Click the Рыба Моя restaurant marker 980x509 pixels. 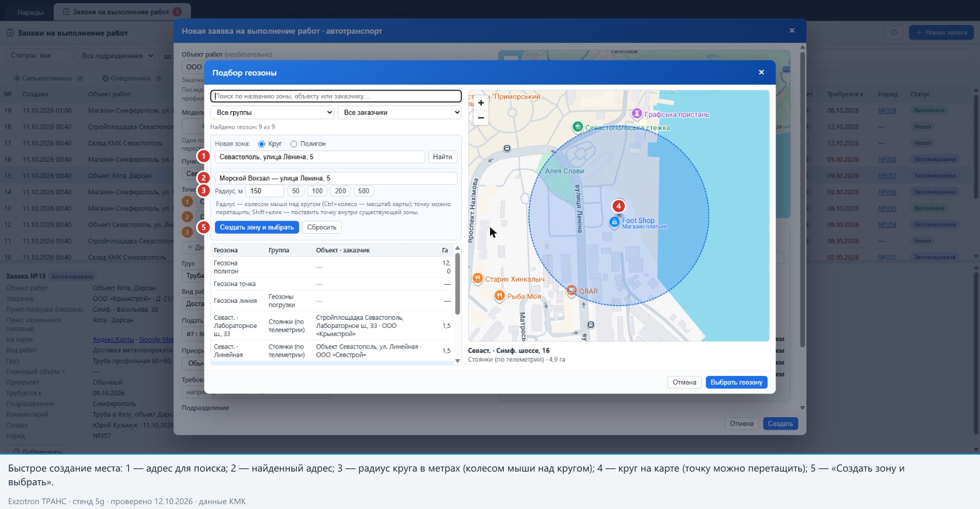click(499, 295)
